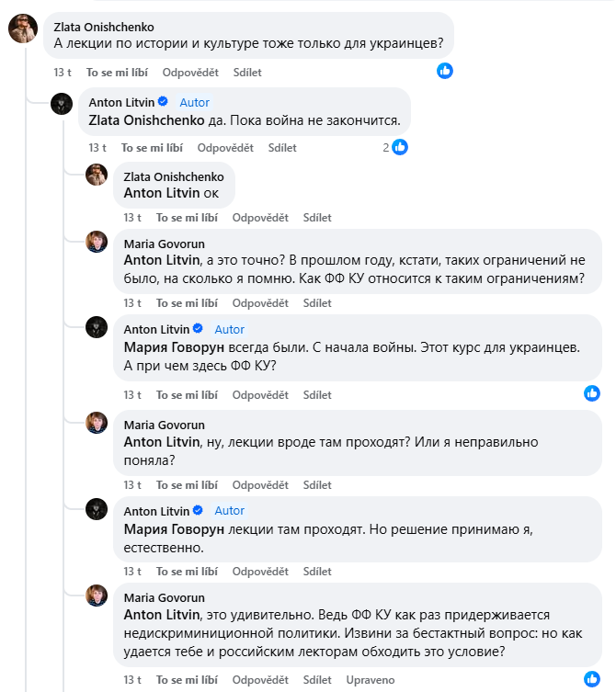Click tagged 'Мария Говорун' mention in 'всегда были' reply
616x692 pixels.
pyautogui.click(x=174, y=347)
